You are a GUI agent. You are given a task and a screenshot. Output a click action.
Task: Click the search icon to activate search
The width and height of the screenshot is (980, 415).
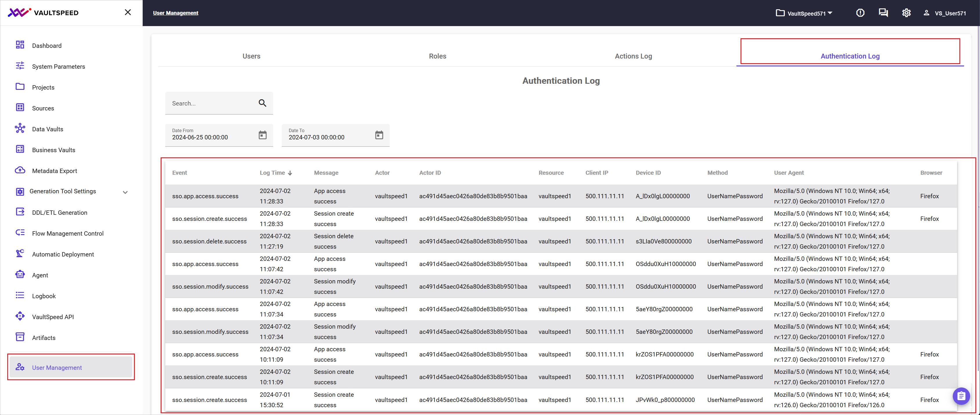[x=262, y=103]
